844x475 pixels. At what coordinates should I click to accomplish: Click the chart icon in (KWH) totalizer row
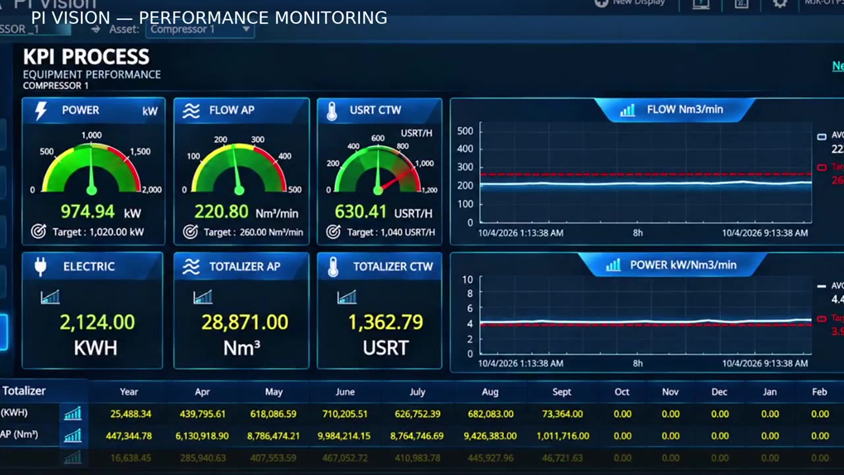click(x=73, y=413)
